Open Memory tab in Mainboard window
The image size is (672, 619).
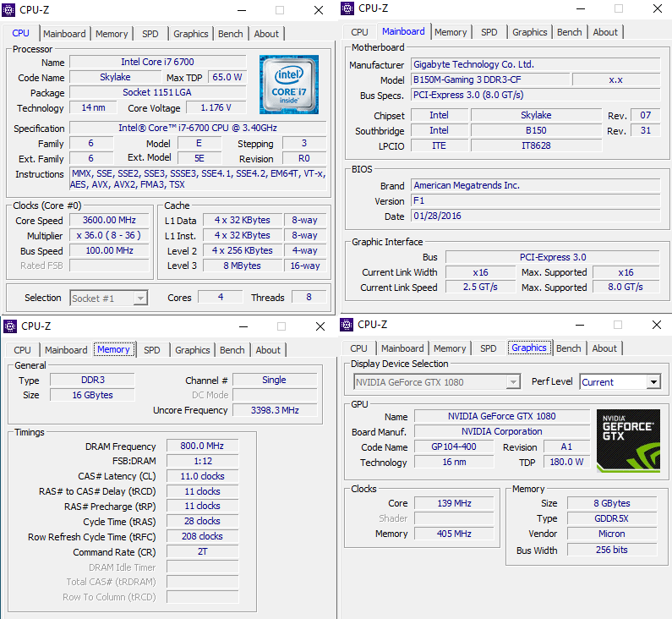(451, 32)
